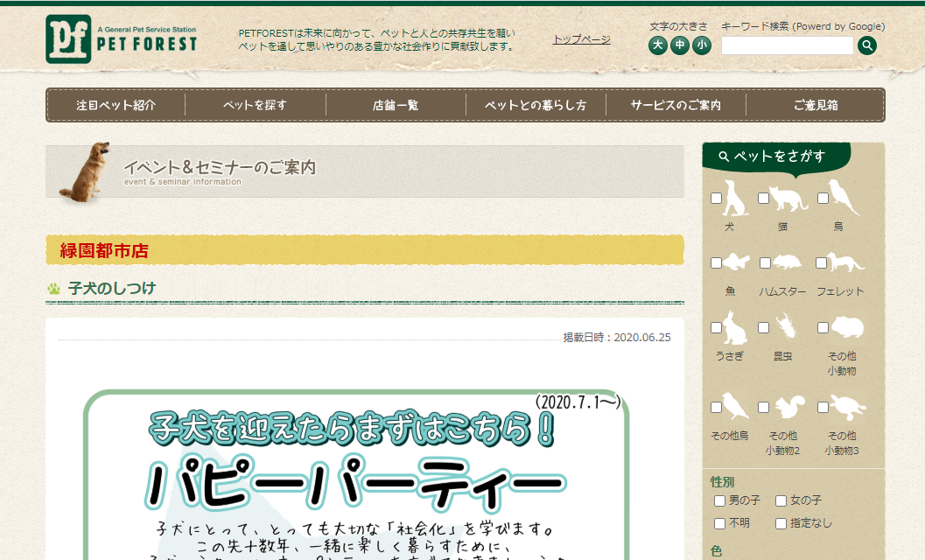This screenshot has height=560, width=925.
Task: Set text size to small (小)
Action: point(702,45)
